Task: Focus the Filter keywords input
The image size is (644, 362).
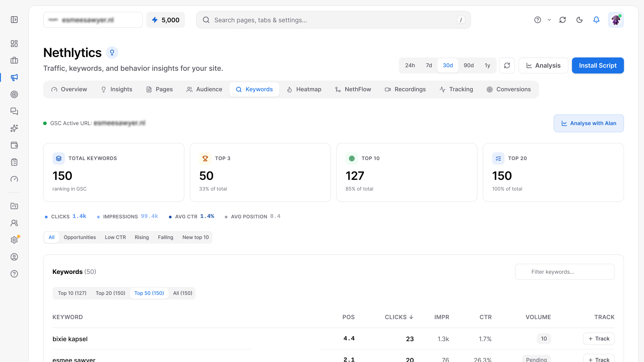Action: tap(565, 271)
